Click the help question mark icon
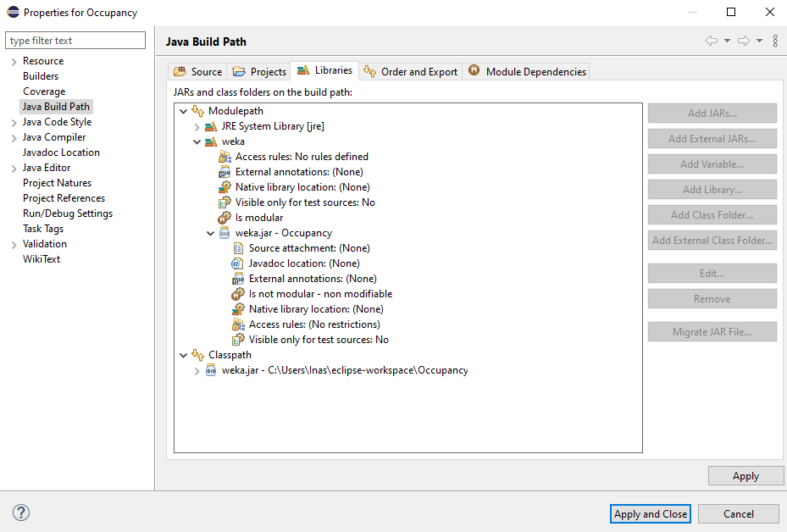The height and width of the screenshot is (532, 787). click(x=21, y=513)
